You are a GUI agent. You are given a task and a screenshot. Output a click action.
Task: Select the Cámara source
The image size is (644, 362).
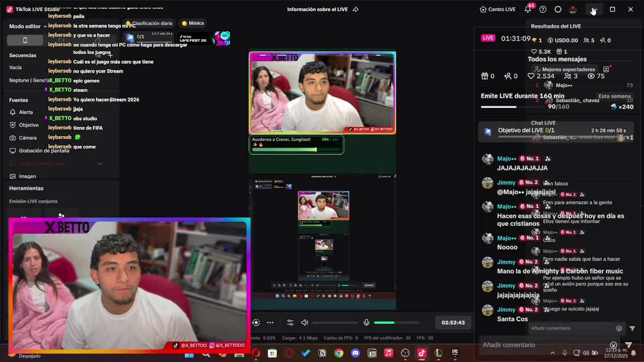[x=23, y=138]
